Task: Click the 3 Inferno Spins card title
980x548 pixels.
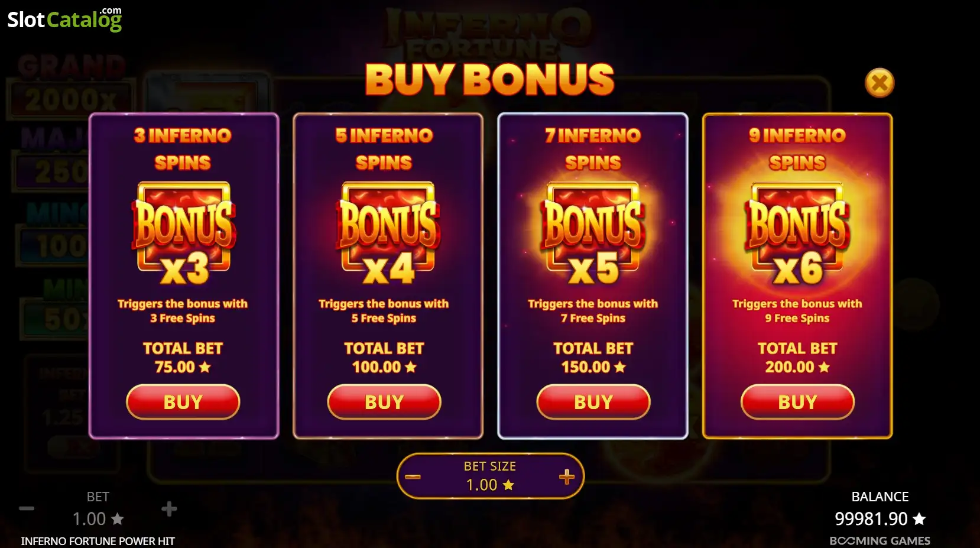Action: point(183,148)
